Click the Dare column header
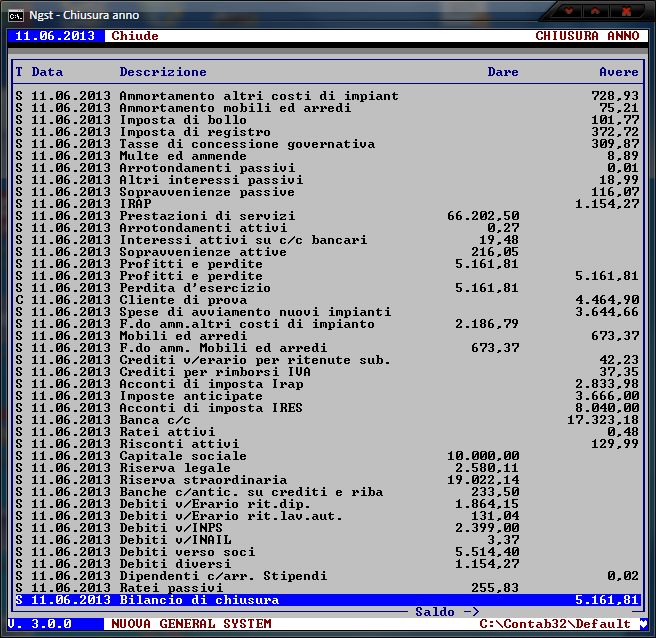 click(x=502, y=72)
